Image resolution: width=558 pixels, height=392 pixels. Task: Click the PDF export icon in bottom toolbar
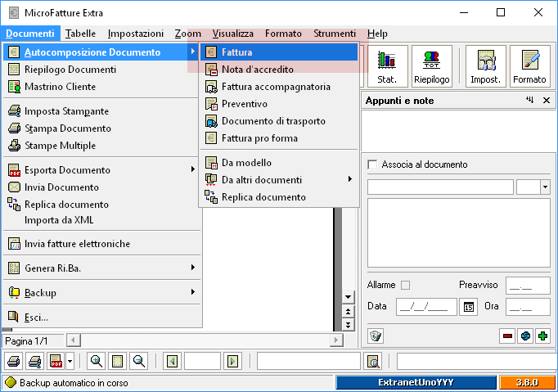click(56, 362)
